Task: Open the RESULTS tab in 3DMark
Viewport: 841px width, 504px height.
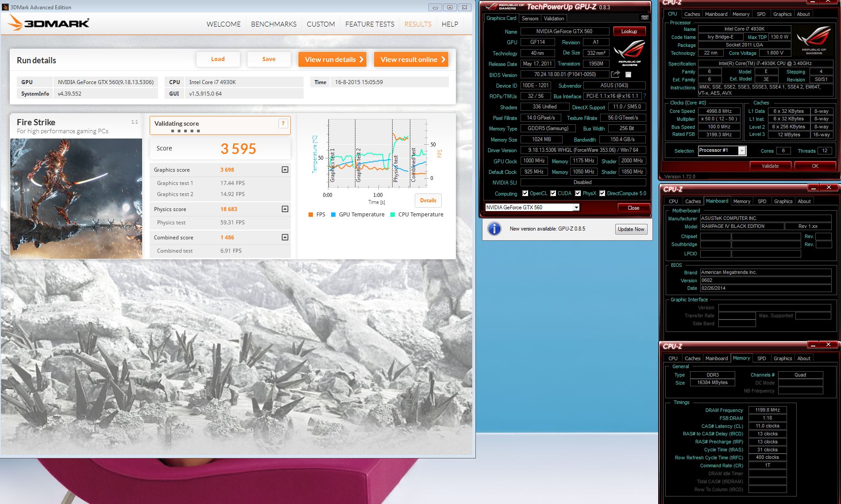Action: [x=418, y=24]
